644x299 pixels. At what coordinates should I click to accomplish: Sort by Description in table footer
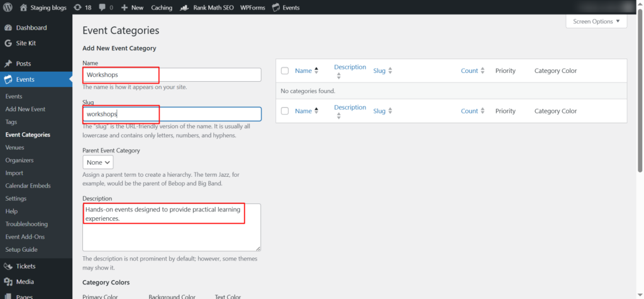350,111
